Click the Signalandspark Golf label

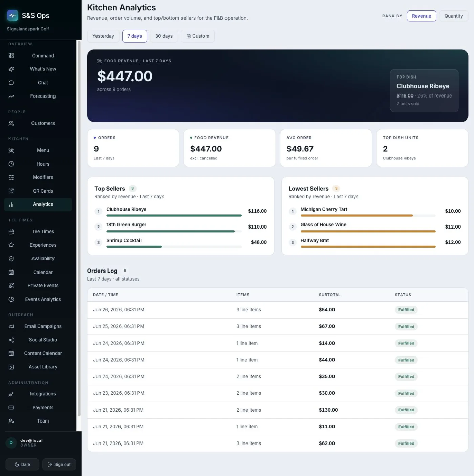28,29
